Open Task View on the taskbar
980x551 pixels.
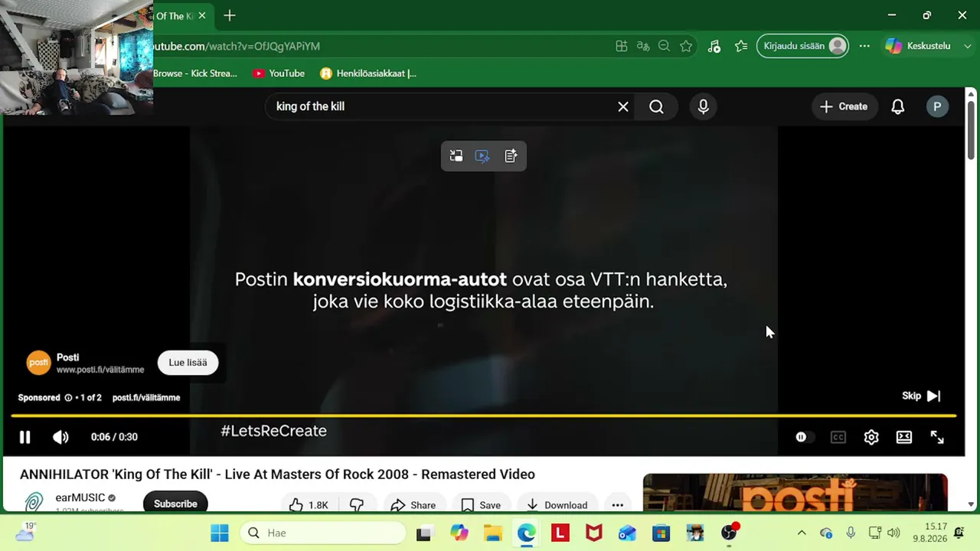[x=423, y=533]
